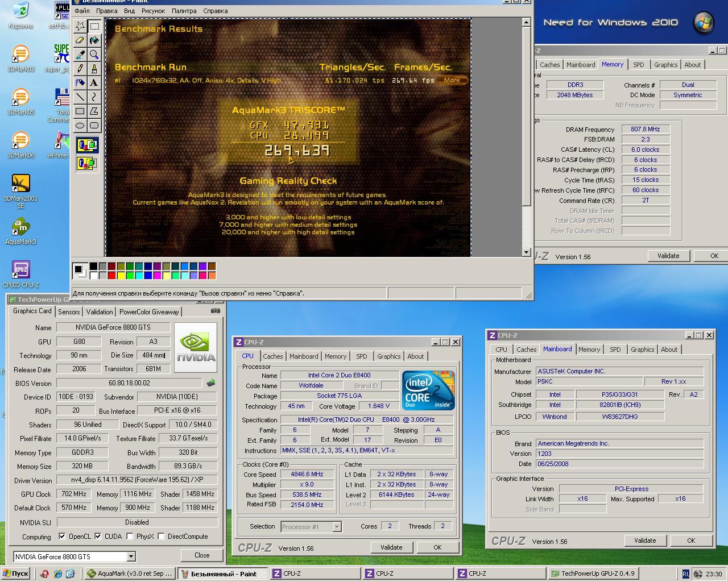Open the Рисунок menu in Paint

coord(154,11)
